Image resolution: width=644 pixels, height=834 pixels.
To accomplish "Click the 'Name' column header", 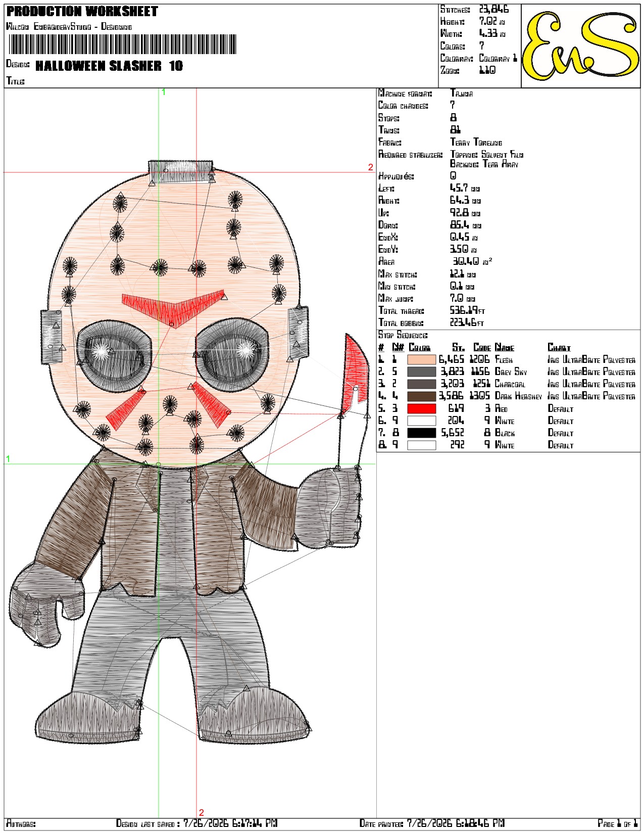I will coord(505,347).
